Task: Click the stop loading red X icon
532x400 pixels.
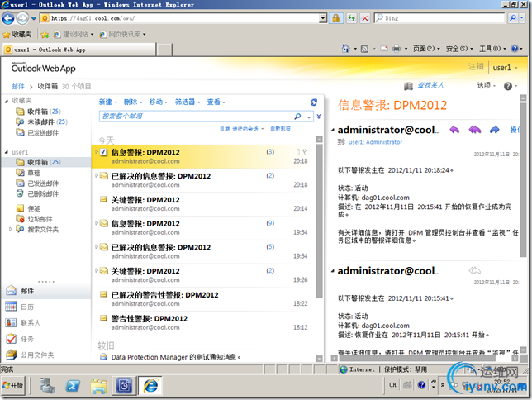Action: (x=365, y=18)
